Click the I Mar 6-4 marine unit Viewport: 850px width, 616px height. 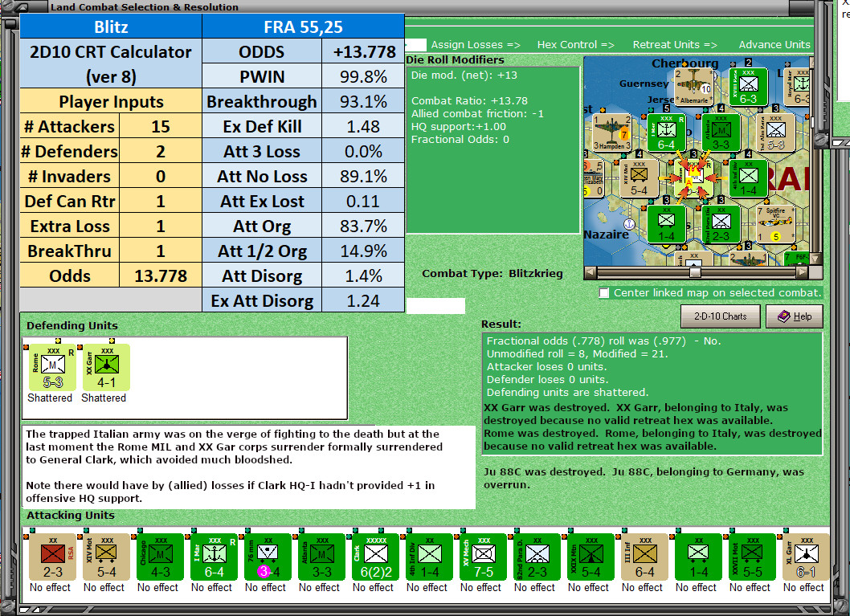tap(214, 557)
